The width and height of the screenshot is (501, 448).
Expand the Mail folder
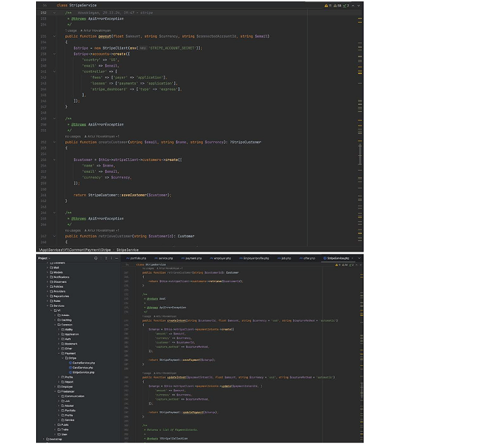click(x=47, y=268)
